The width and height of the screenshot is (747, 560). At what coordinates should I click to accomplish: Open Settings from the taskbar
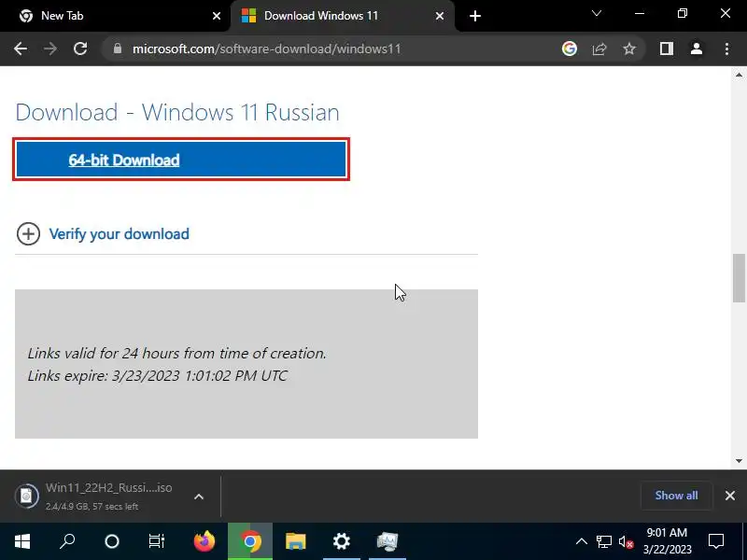click(x=342, y=541)
